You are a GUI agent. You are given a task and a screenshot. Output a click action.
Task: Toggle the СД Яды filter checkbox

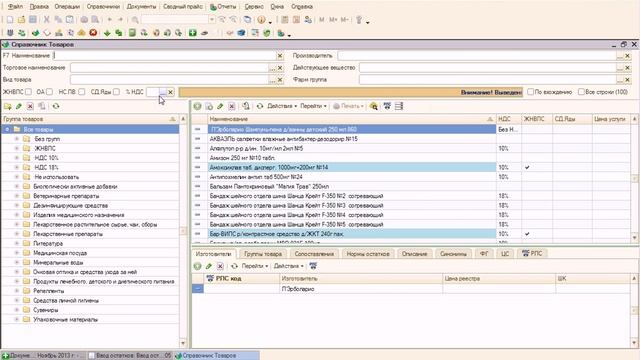117,92
